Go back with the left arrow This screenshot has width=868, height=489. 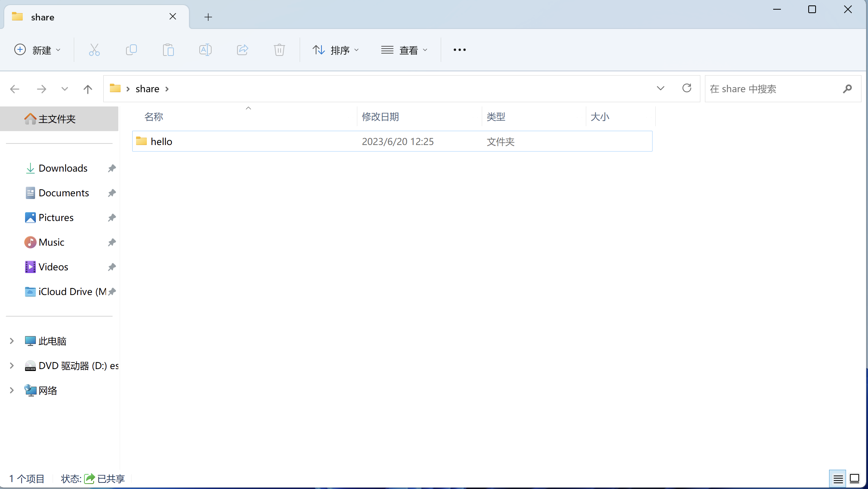click(15, 89)
